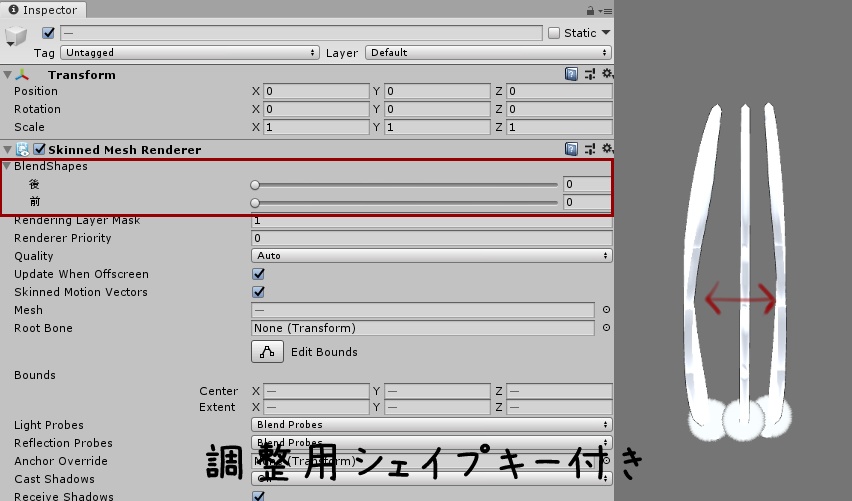Toggle Update When Offscreen checkbox

259,274
